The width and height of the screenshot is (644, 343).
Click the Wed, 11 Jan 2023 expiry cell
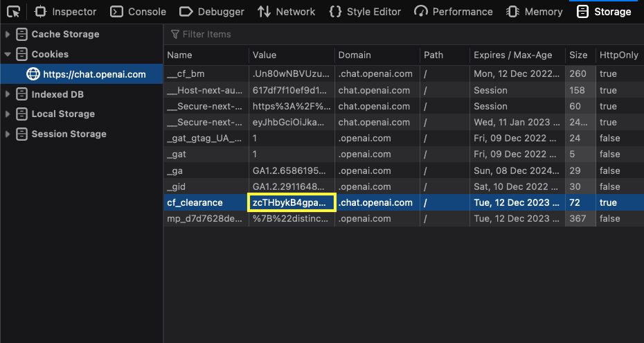coord(517,123)
